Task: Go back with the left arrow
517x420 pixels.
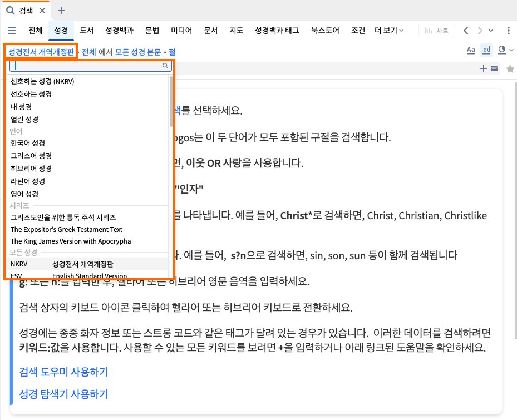Action: tap(466, 31)
